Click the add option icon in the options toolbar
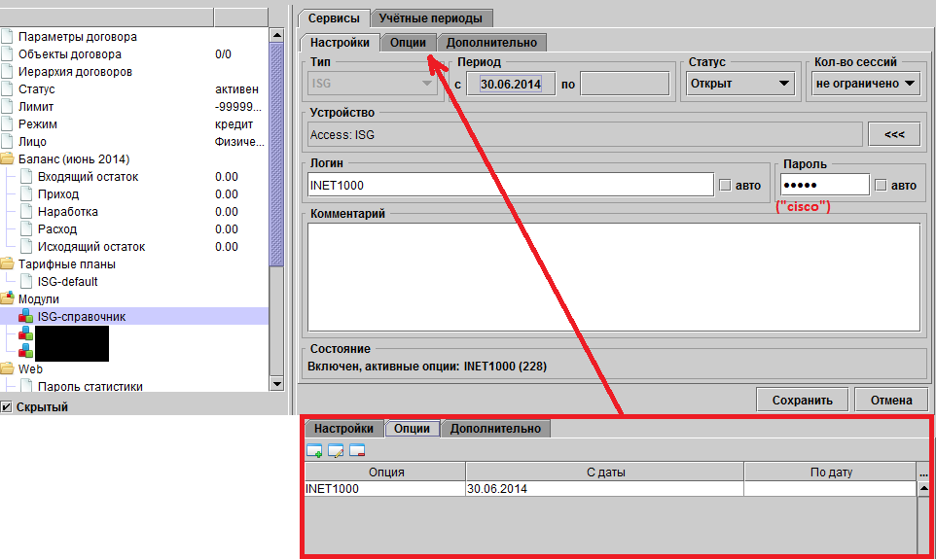This screenshot has width=936, height=560. (x=314, y=451)
